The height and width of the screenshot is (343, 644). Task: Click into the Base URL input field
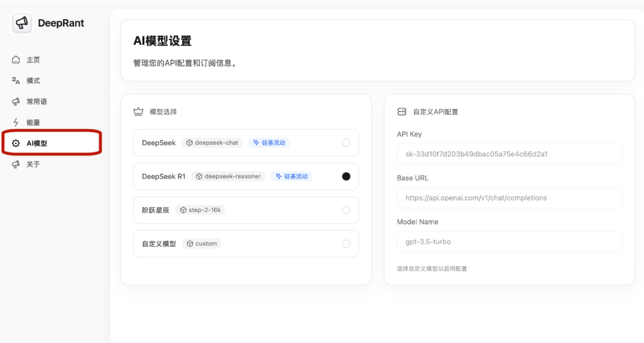pos(509,198)
